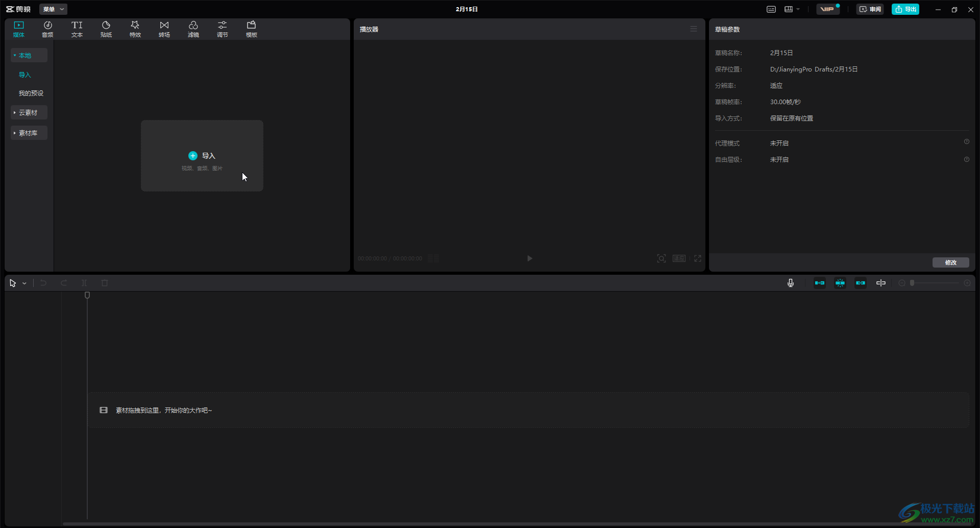Screen dimensions: 980x528
Task: Select 我的预设 in the sidebar
Action: coord(31,93)
